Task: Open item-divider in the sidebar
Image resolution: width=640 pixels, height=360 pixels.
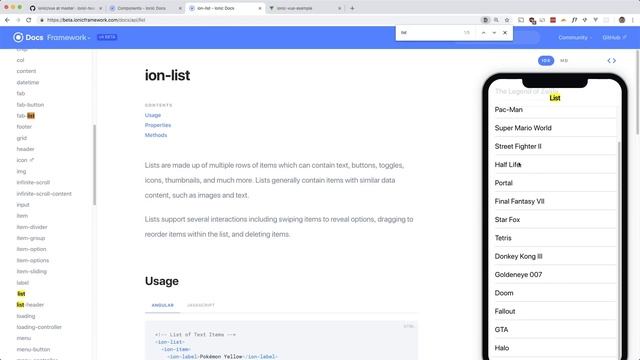Action: coord(32,227)
